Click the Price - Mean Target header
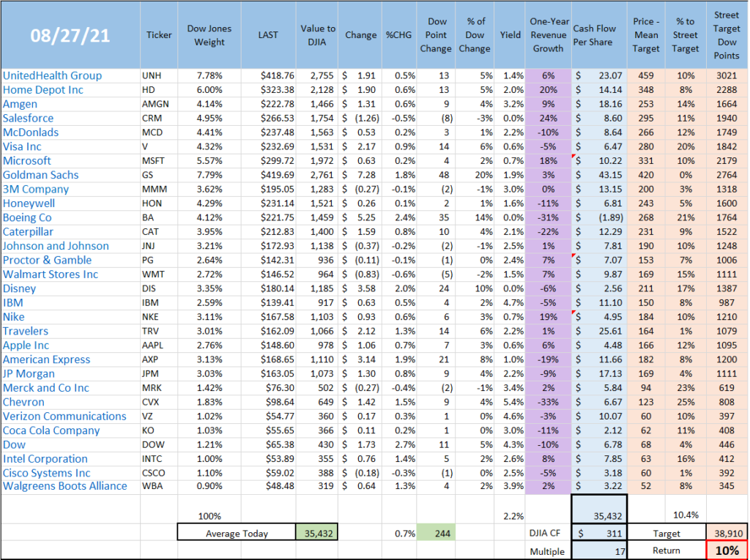 click(x=646, y=35)
